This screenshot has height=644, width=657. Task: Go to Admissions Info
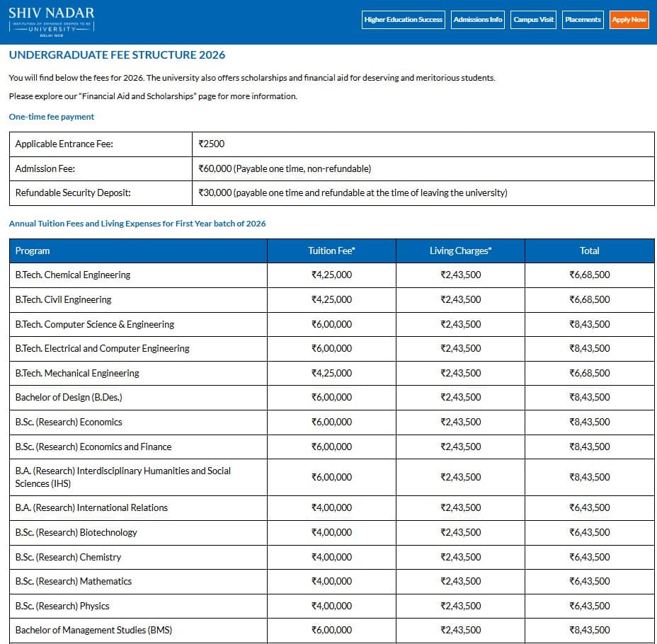477,20
